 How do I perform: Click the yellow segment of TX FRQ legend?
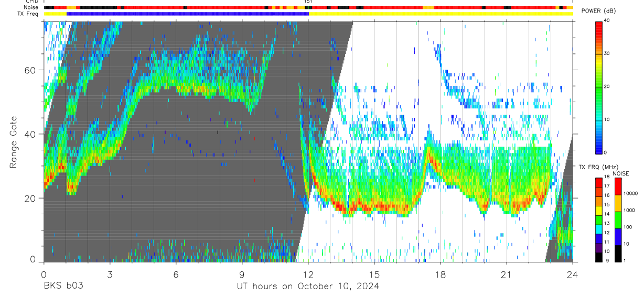pos(599,211)
